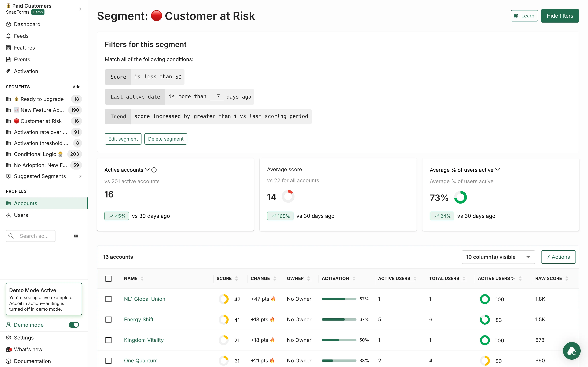Check the select-all accounts checkbox

pyautogui.click(x=108, y=278)
